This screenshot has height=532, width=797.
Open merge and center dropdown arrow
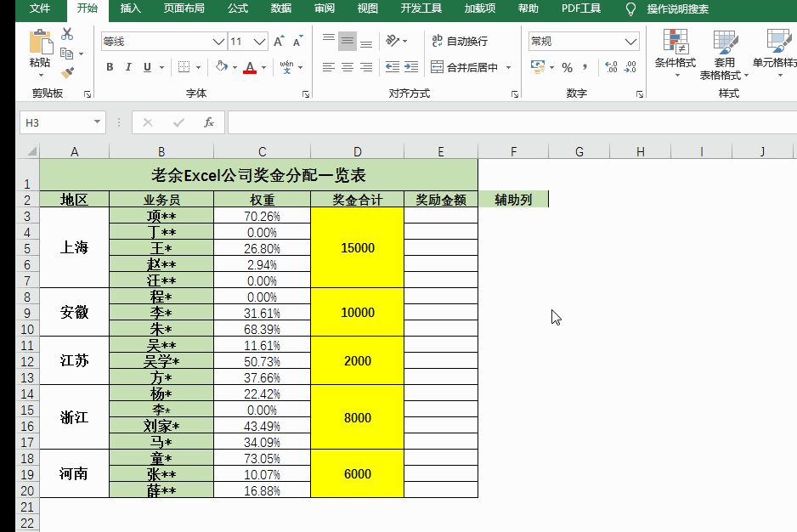coord(508,67)
